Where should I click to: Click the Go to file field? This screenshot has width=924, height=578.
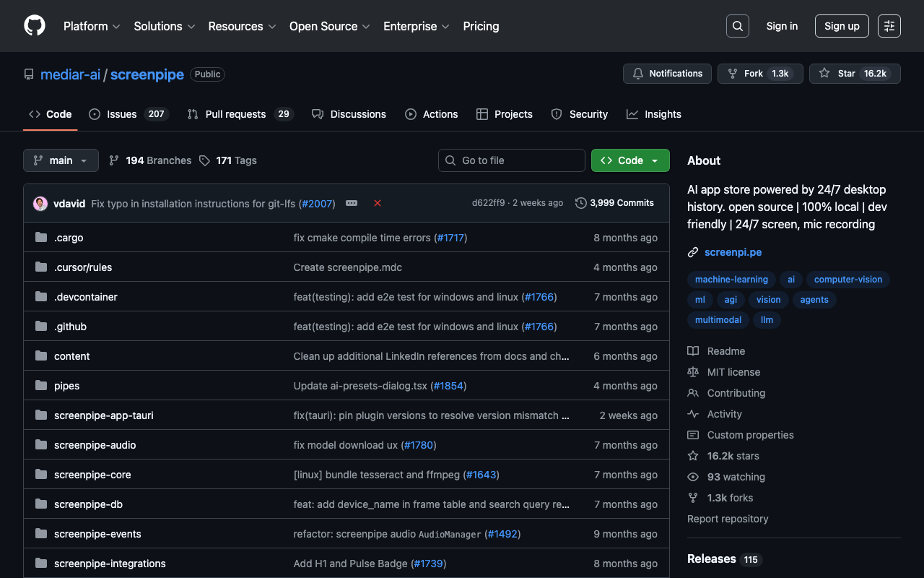[x=511, y=160]
